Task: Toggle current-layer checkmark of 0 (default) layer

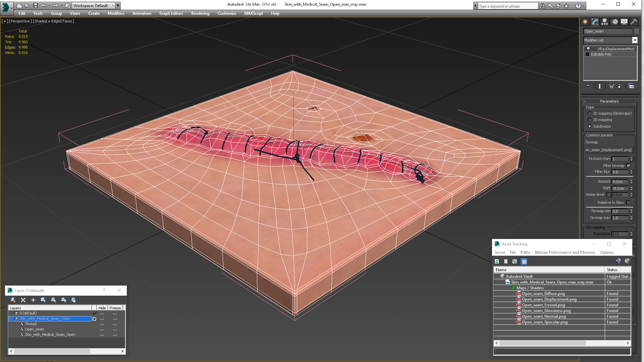Action: 94,313
